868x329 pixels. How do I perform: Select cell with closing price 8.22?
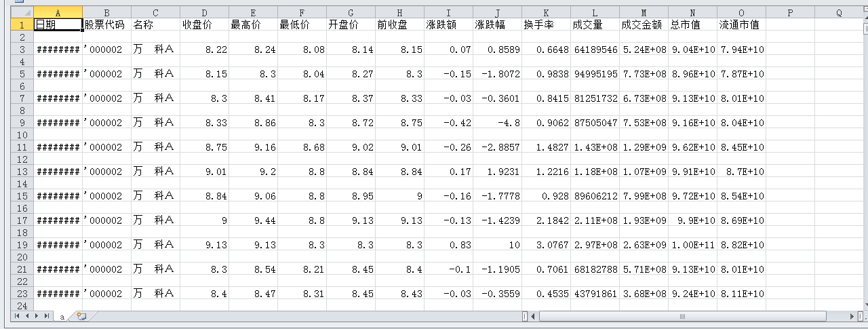204,50
